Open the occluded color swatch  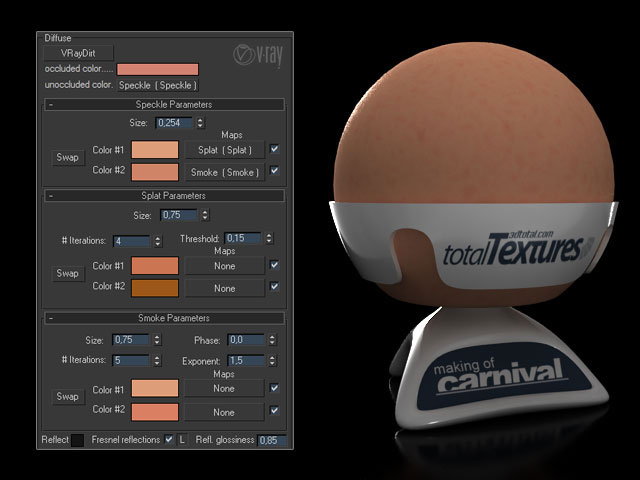(158, 69)
